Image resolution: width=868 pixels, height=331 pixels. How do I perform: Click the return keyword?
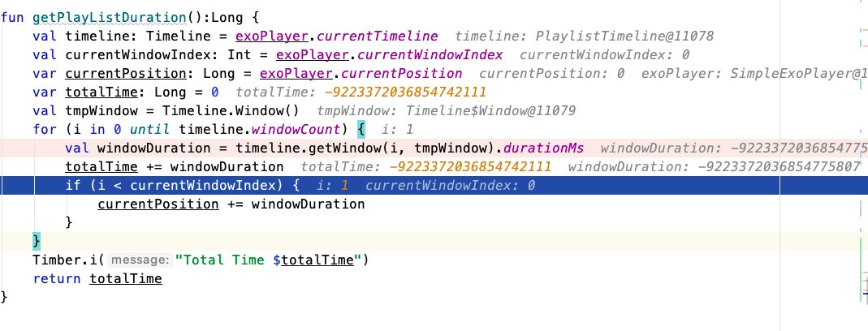[x=57, y=278]
